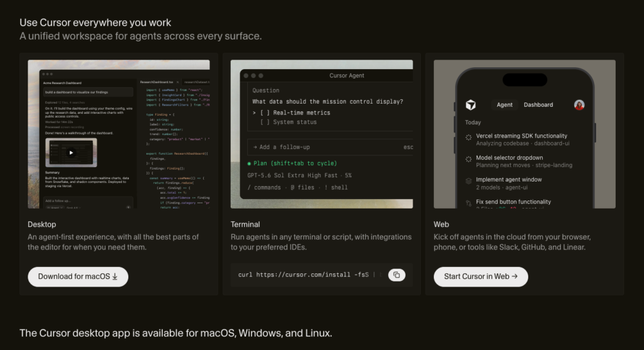Click the Cursor Agent window title
644x350 pixels.
tap(347, 75)
